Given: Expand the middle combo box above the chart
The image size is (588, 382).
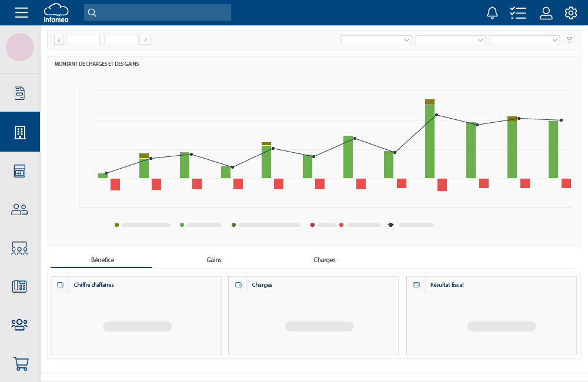Looking at the screenshot, I should (450, 40).
